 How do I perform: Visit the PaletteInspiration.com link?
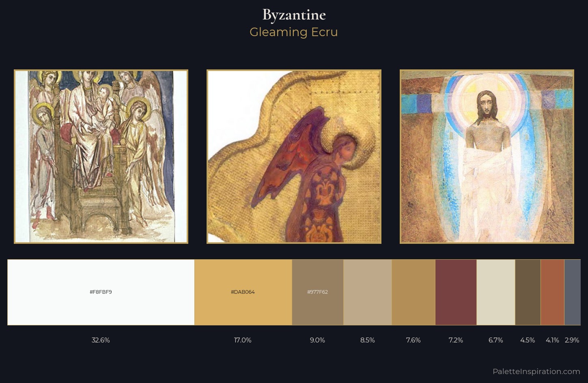point(536,371)
